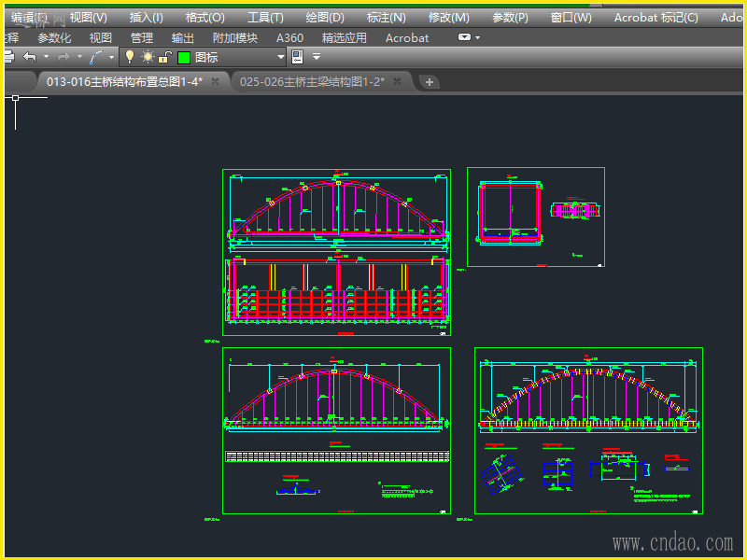747x560 pixels.
Task: Close the 013-016主桥结构布置总图1-4 tab
Action: click(x=215, y=82)
